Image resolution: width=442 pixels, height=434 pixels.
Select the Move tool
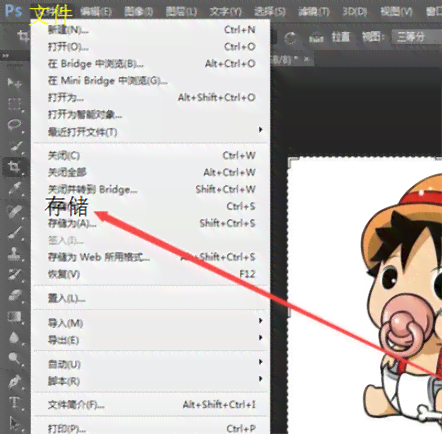[x=14, y=82]
